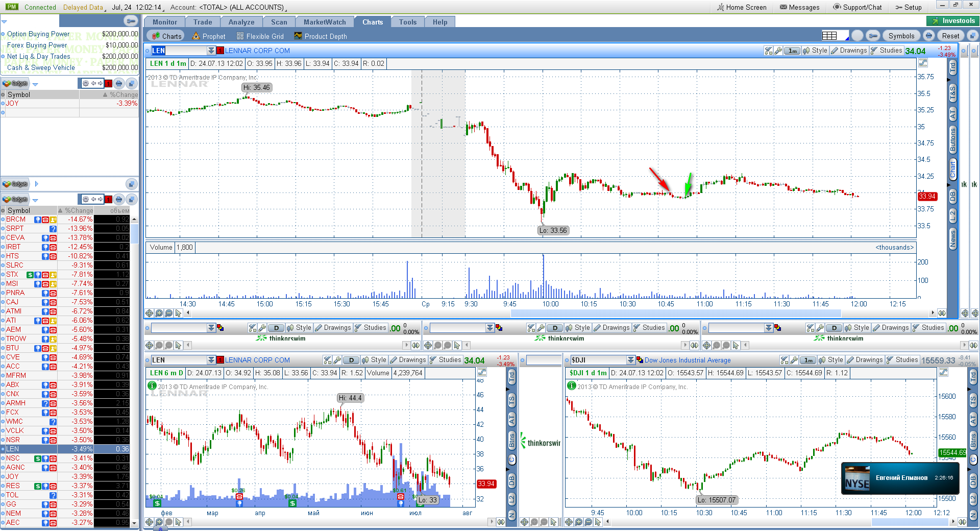Click the top Gadgets button
The image size is (980, 531).
point(15,83)
